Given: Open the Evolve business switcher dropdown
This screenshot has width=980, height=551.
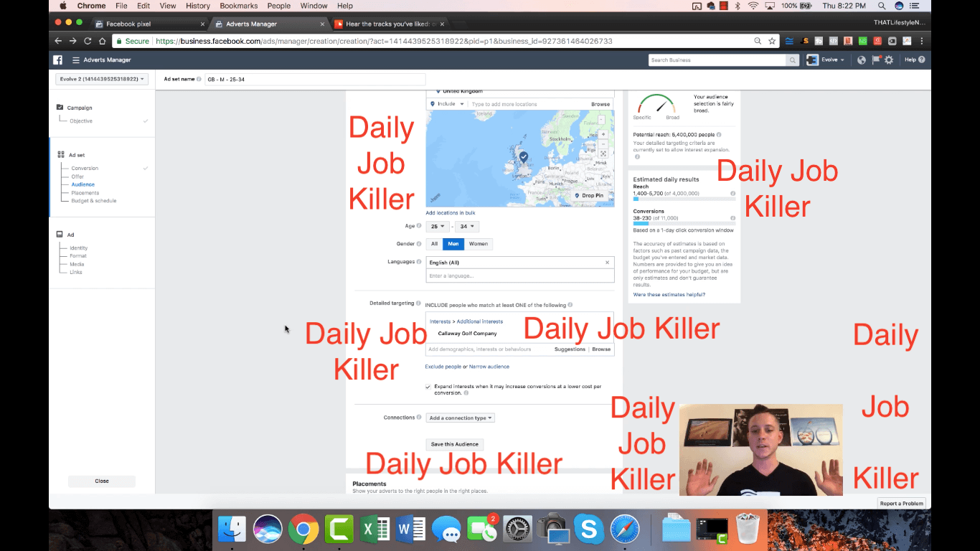Looking at the screenshot, I should pyautogui.click(x=826, y=60).
